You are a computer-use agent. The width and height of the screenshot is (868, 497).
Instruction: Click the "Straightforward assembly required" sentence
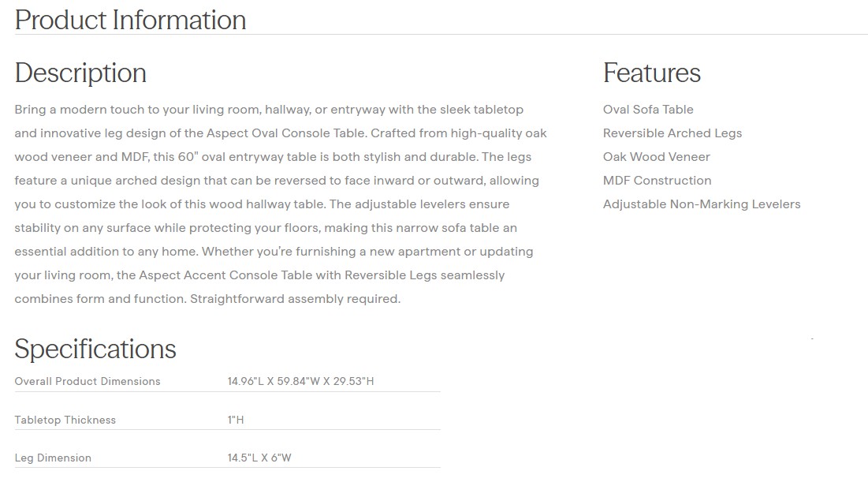click(295, 299)
